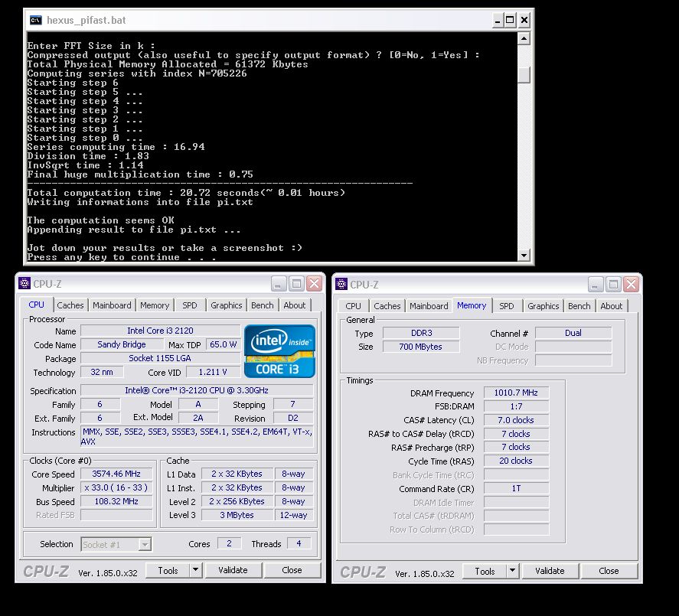Open Graphics tab in right CPU-Z window
Viewport: 679px width, 616px height.
click(543, 306)
